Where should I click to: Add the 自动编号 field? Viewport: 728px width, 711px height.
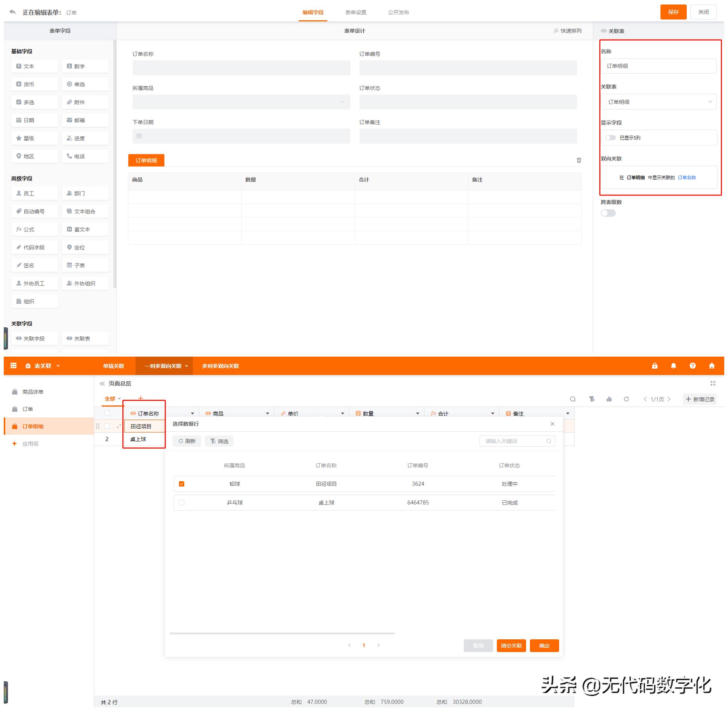click(x=35, y=211)
